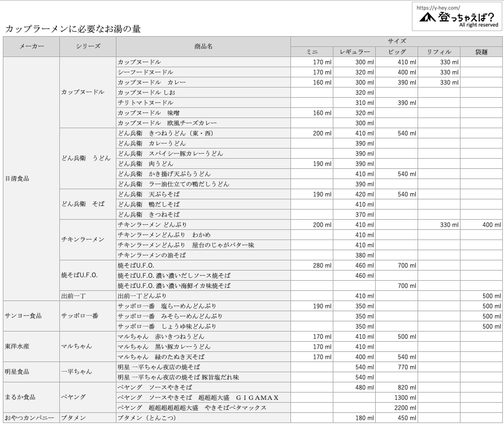
Task: Click the ミニ size column header
Action: click(312, 52)
